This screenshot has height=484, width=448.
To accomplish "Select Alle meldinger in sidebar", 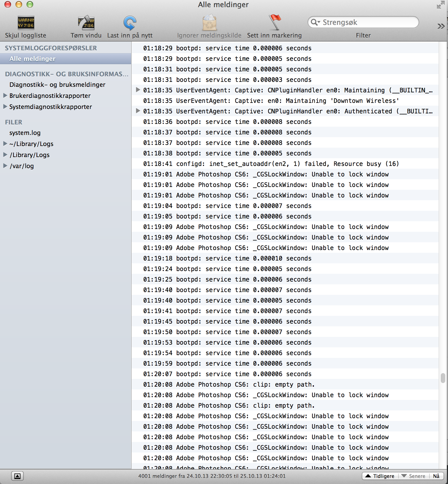I will pyautogui.click(x=66, y=59).
